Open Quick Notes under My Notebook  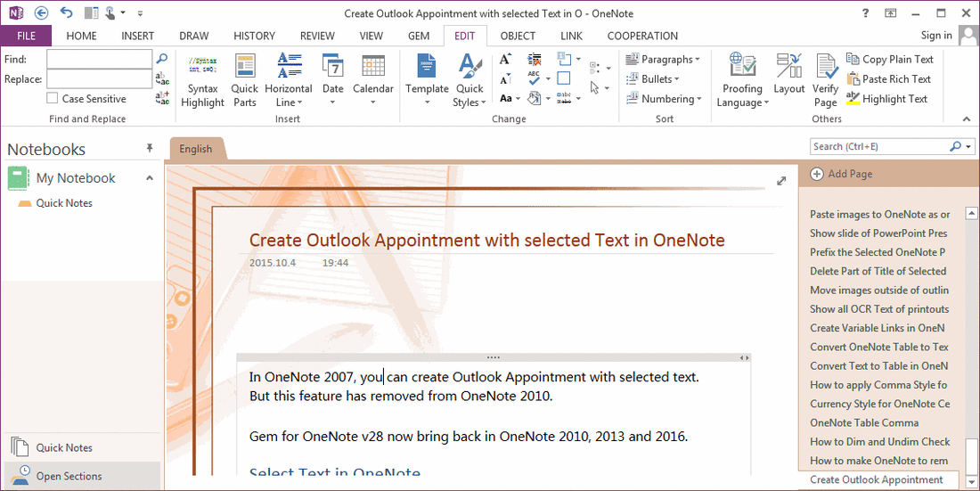coord(64,202)
